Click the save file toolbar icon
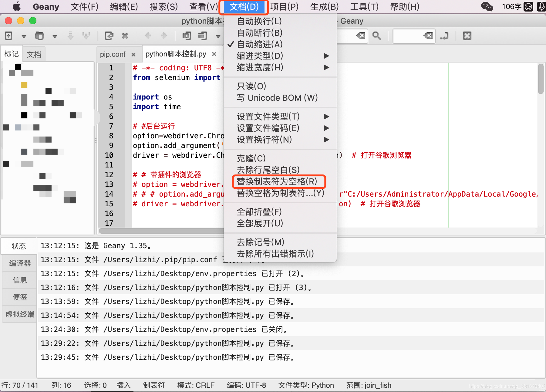 [x=70, y=36]
